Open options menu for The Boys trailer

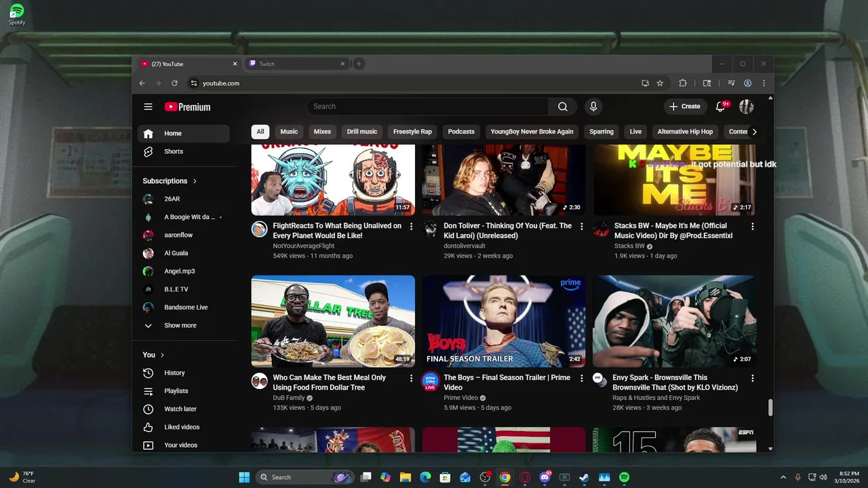(581, 378)
